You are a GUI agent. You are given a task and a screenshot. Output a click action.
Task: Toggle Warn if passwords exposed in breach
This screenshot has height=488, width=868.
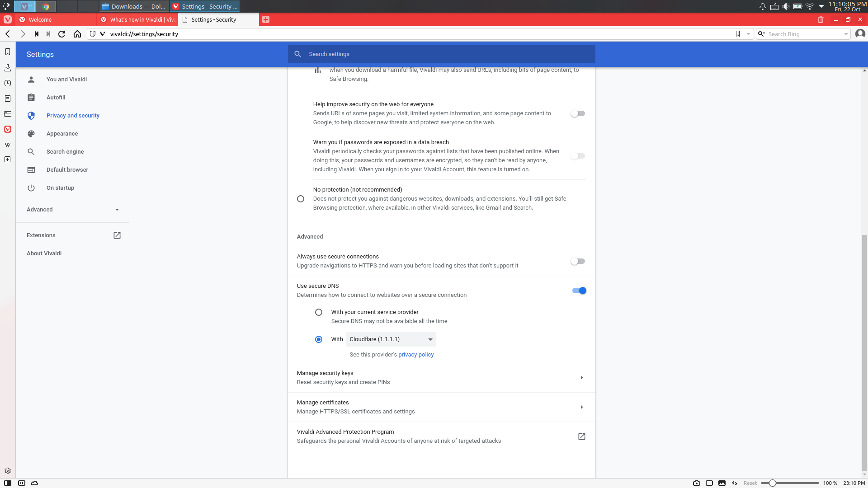(578, 156)
